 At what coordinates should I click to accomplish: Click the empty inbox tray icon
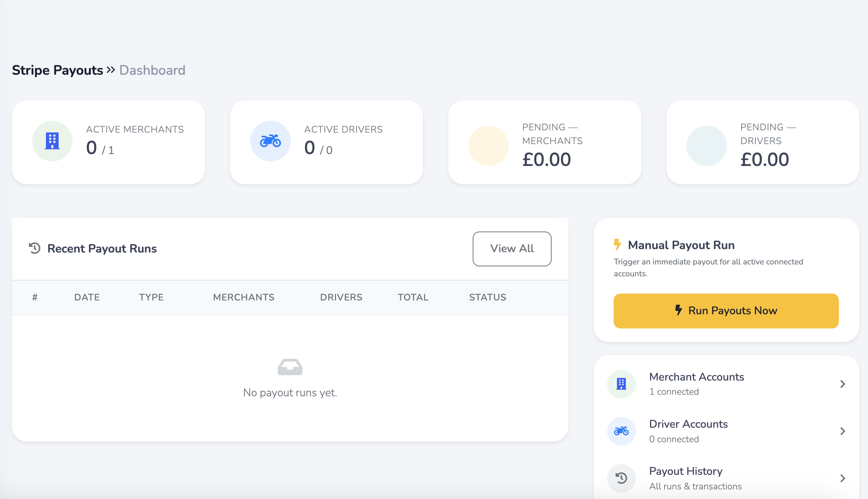click(290, 367)
